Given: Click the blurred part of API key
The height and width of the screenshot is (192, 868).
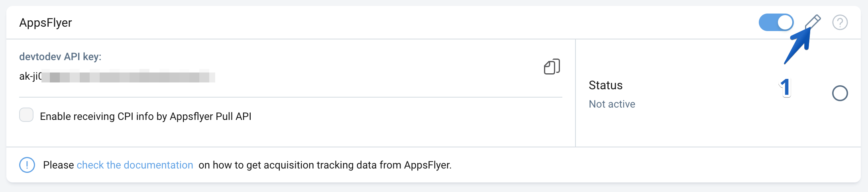Looking at the screenshot, I should [x=128, y=76].
